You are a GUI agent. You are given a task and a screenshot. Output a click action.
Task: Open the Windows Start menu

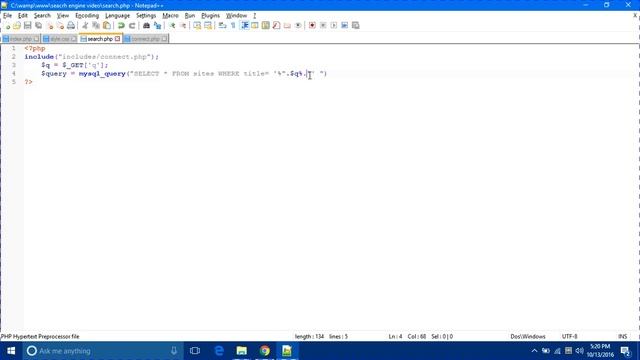pos(11,351)
